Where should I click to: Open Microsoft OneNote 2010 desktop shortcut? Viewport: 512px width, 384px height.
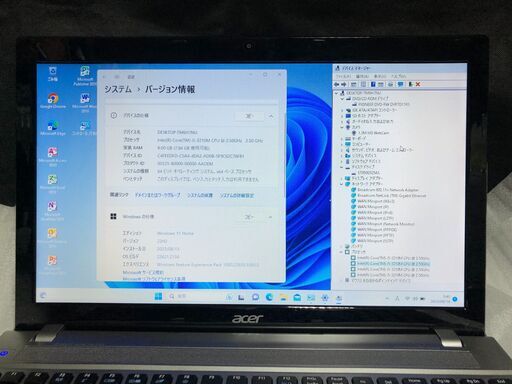(x=52, y=211)
